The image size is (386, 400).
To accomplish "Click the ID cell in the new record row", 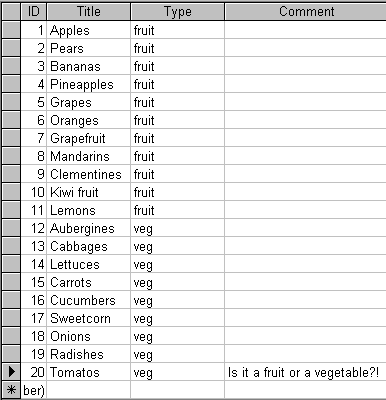I will 34,390.
